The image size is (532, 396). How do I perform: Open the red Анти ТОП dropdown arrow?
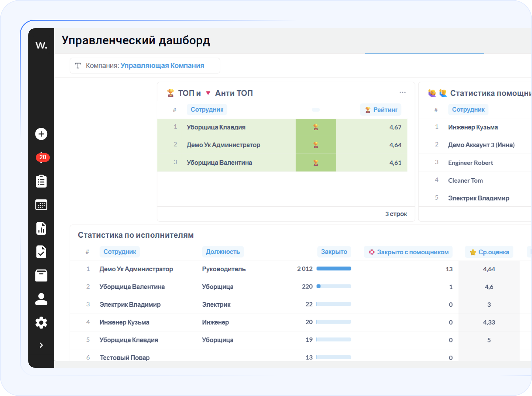pyautogui.click(x=208, y=93)
